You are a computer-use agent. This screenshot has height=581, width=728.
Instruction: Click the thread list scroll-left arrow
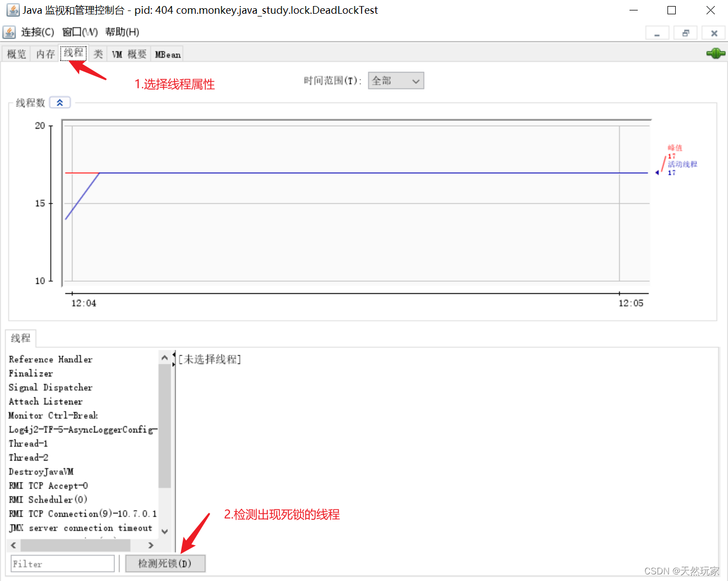(14, 545)
